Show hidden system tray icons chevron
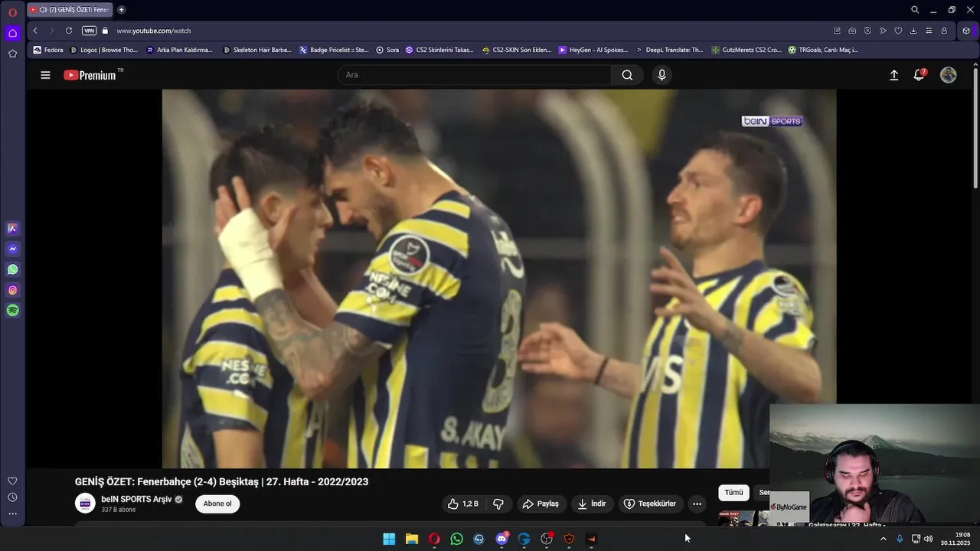 [x=883, y=539]
